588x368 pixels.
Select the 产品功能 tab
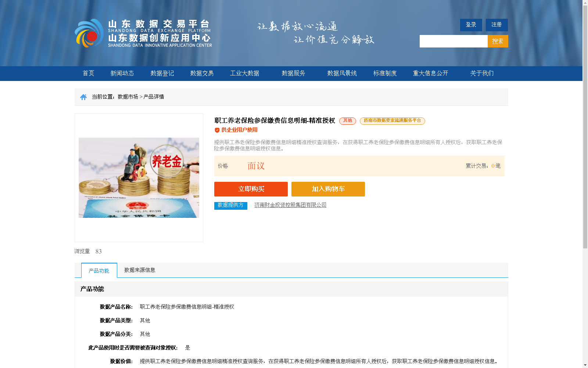(99, 270)
